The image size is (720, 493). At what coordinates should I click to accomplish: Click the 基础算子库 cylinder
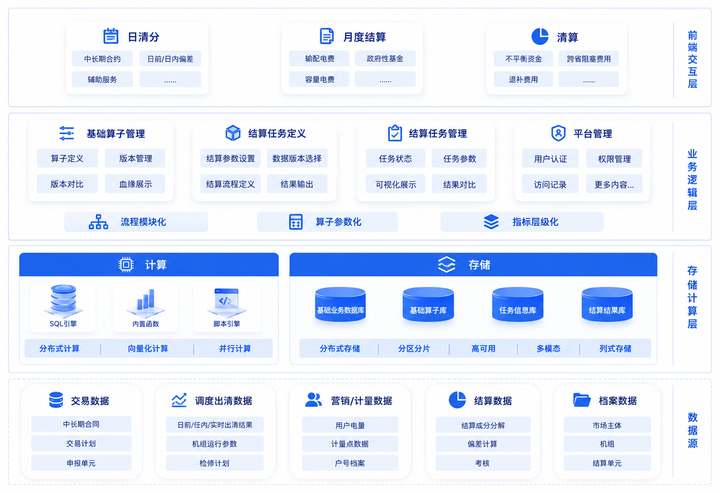(x=428, y=306)
